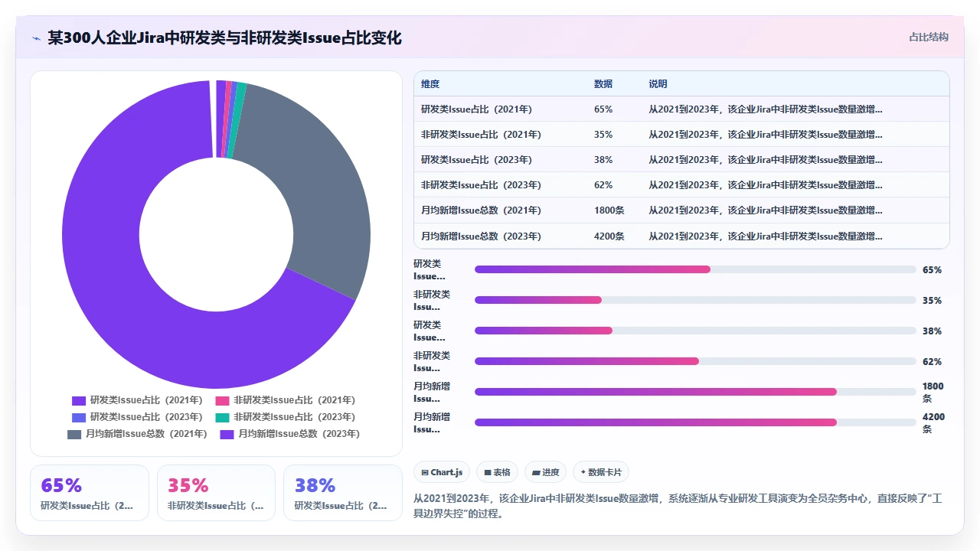Click the 数据卡片 chip
This screenshot has height=551, width=980.
pyautogui.click(x=601, y=472)
